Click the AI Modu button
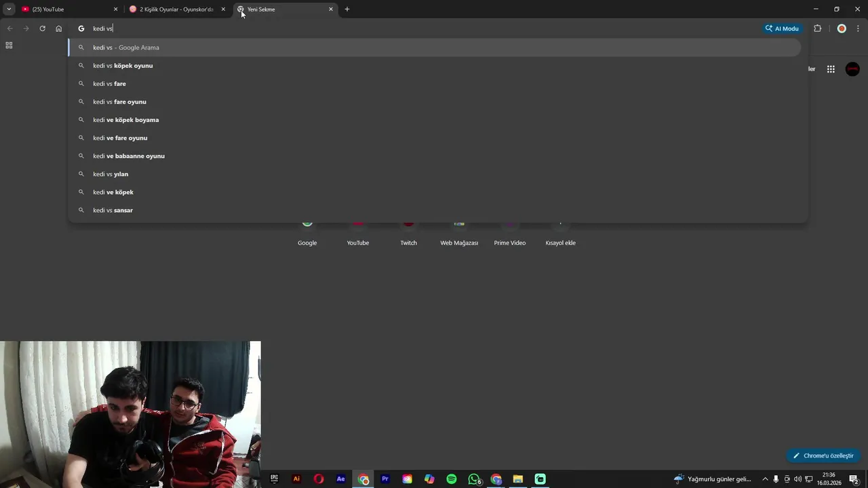Viewport: 868px width, 488px height. pos(783,28)
